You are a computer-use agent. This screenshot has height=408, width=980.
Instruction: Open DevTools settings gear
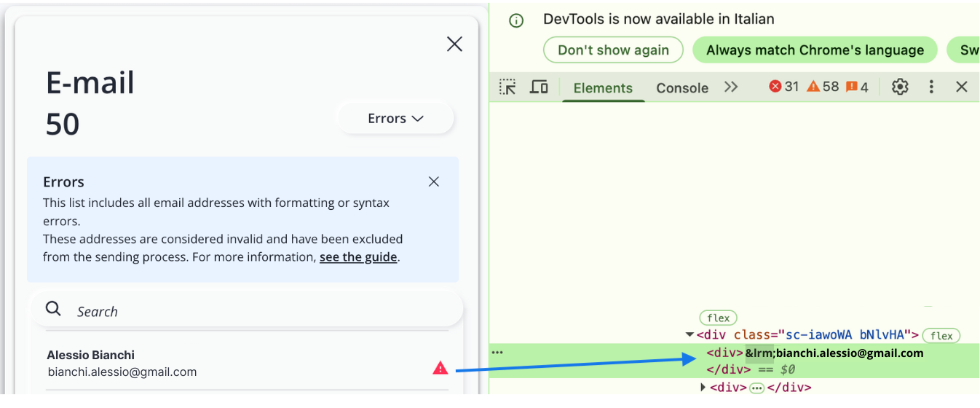point(900,87)
